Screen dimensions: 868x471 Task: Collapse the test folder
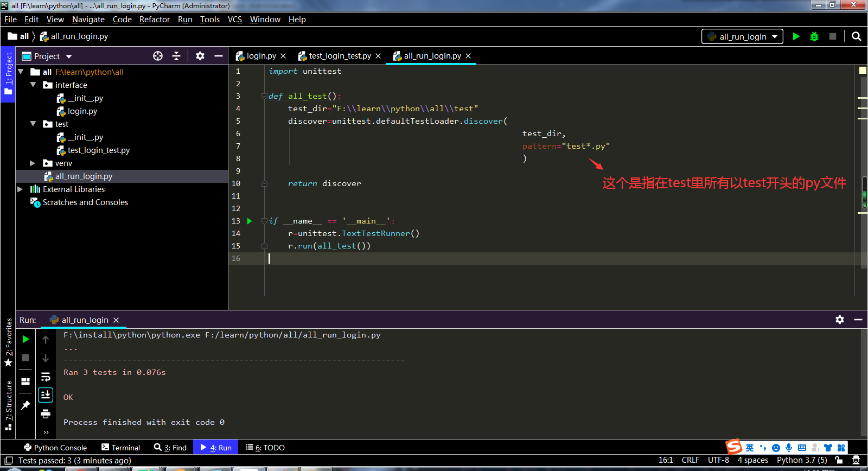[33, 124]
